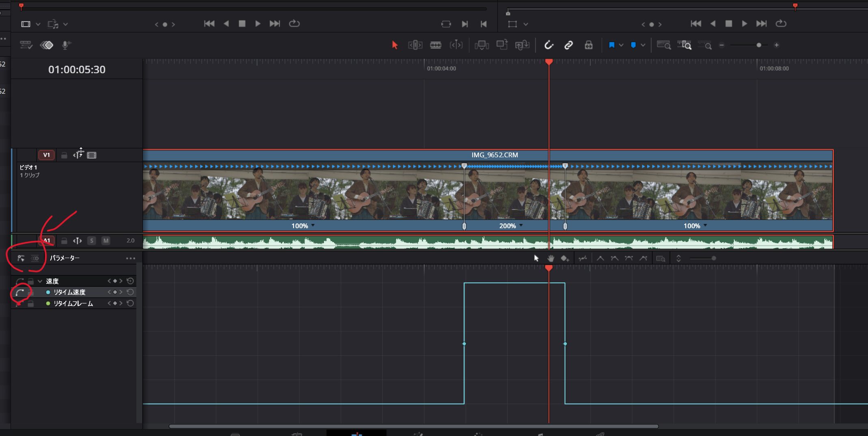Click the Insert clip icon
868x436 pixels.
point(482,45)
